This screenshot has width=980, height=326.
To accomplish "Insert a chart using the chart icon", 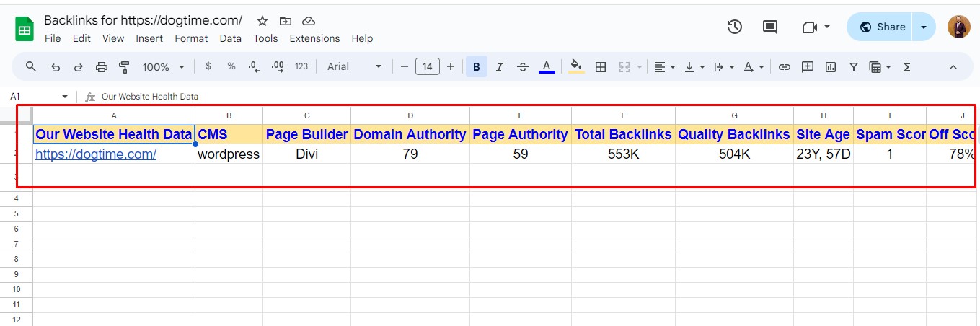I will tap(831, 67).
